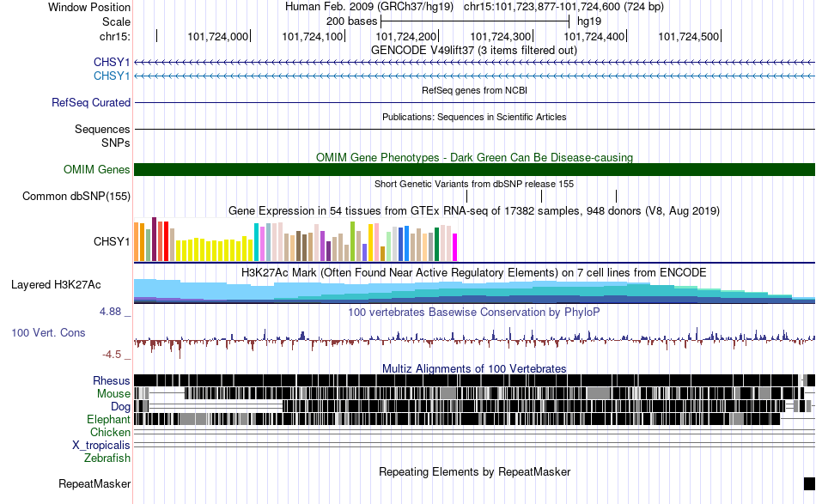This screenshot has width=816, height=504.
Task: Click the 100 Vert. Cons track label
Action: pos(48,332)
